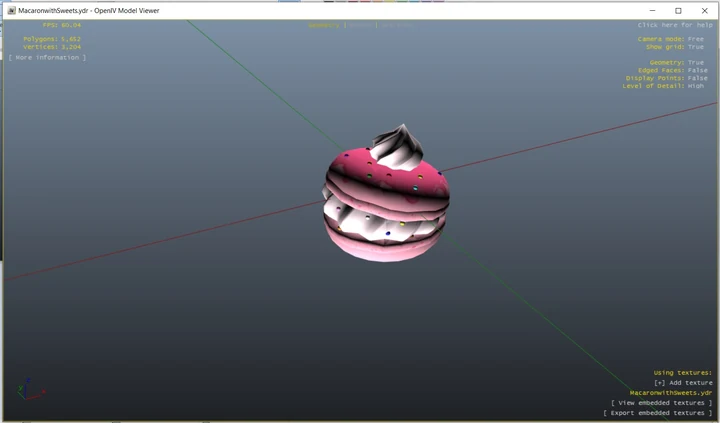Maximize the Model Viewer window

point(678,11)
